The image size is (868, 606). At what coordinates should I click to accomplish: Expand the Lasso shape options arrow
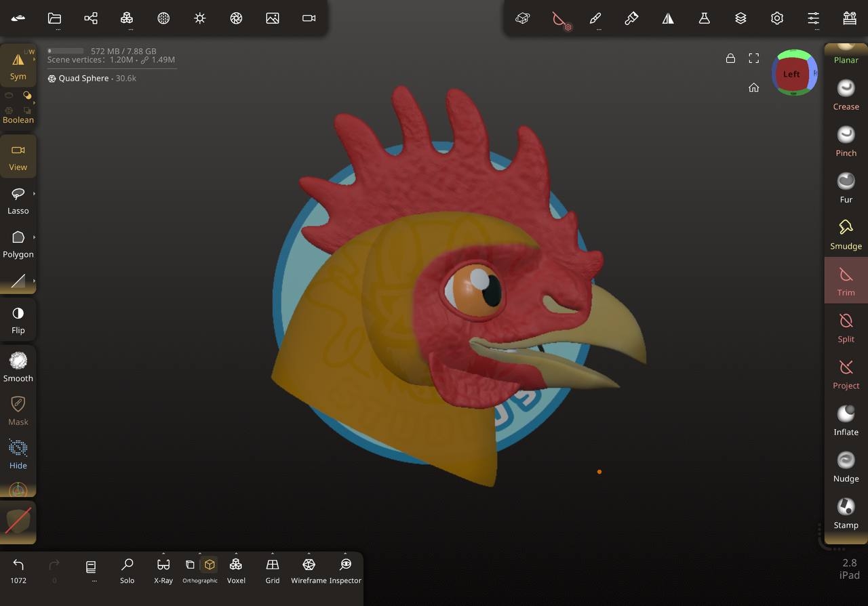click(34, 194)
